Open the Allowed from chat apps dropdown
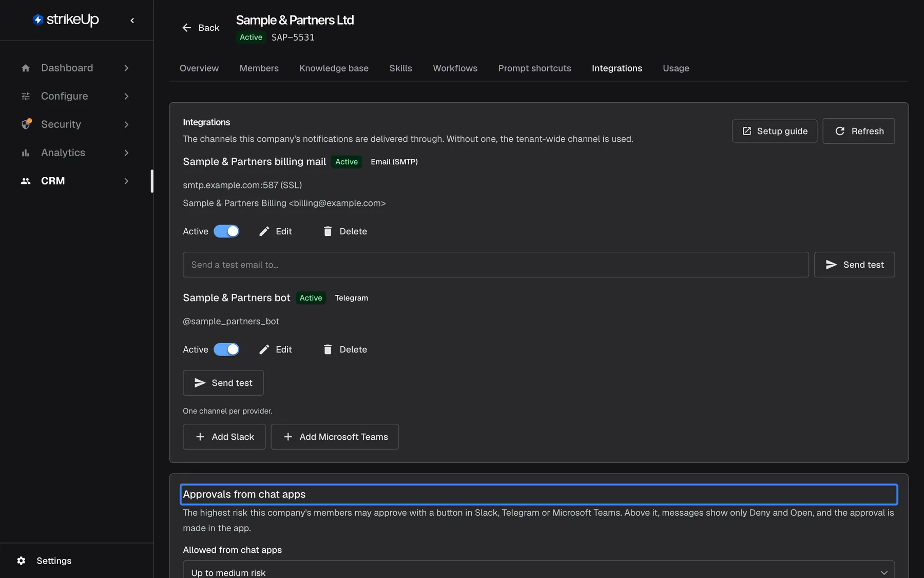Screen dimensions: 924x578 point(538,570)
